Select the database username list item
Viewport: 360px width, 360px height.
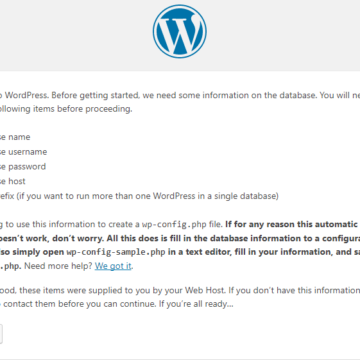[23, 152]
